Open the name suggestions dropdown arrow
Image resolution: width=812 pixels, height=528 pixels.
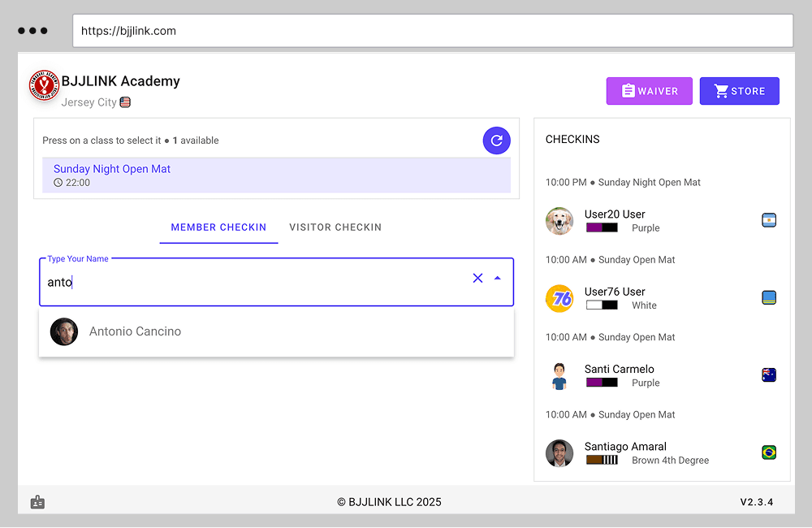pos(498,278)
